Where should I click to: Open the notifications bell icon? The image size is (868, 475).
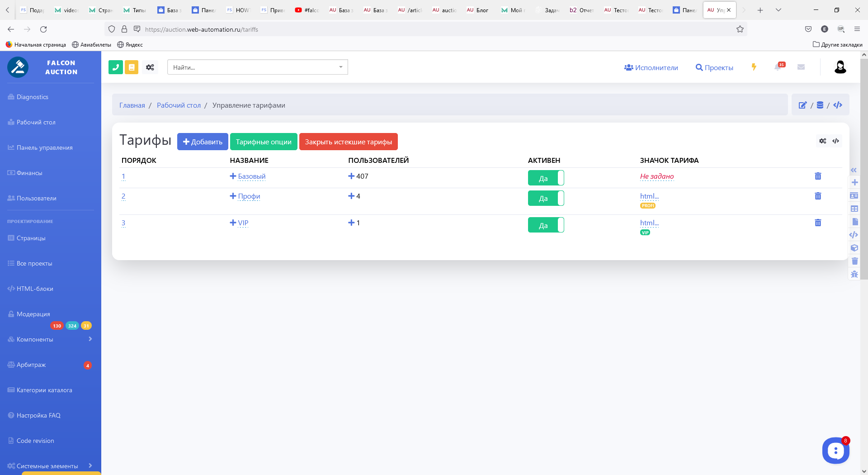click(x=778, y=67)
